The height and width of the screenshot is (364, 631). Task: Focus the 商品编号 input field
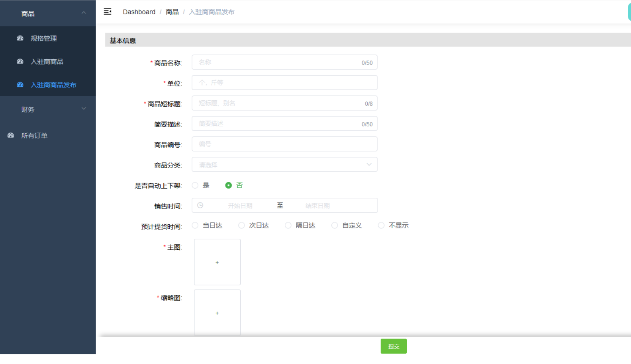(x=284, y=144)
